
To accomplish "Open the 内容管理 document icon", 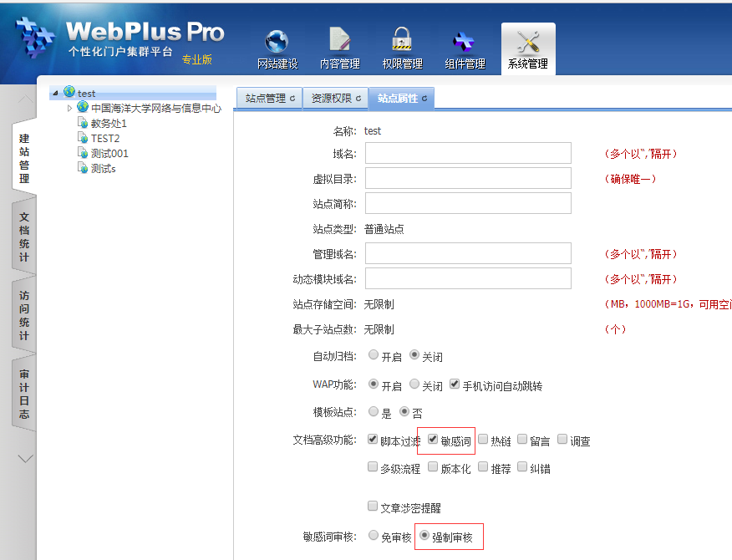I will [340, 42].
